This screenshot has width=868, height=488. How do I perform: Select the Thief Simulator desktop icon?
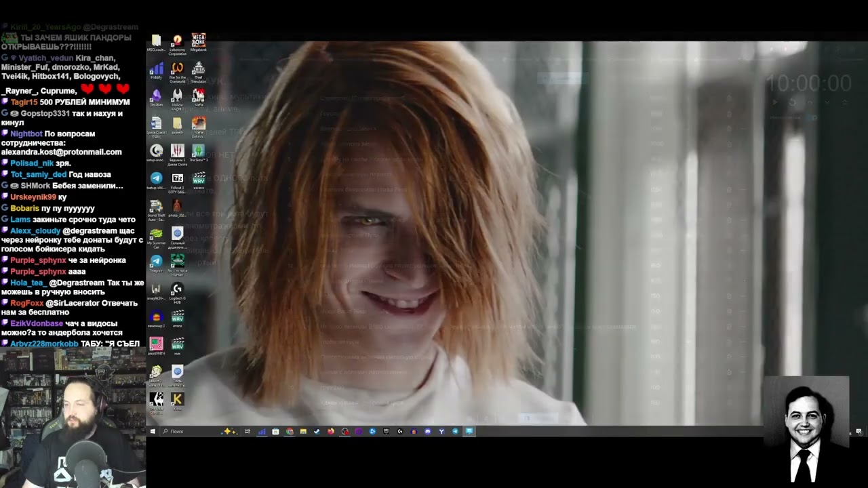pos(198,69)
